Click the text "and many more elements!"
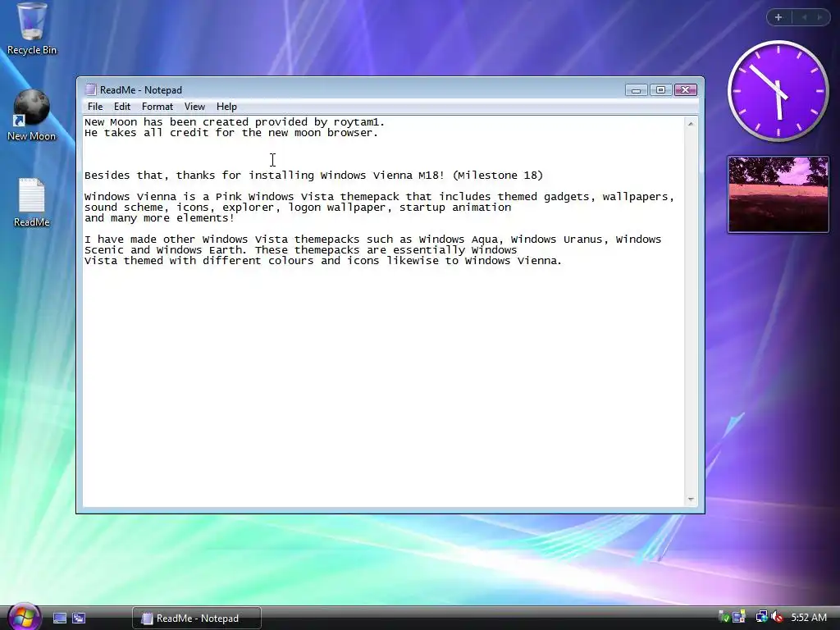This screenshot has height=630, width=840. [x=160, y=218]
